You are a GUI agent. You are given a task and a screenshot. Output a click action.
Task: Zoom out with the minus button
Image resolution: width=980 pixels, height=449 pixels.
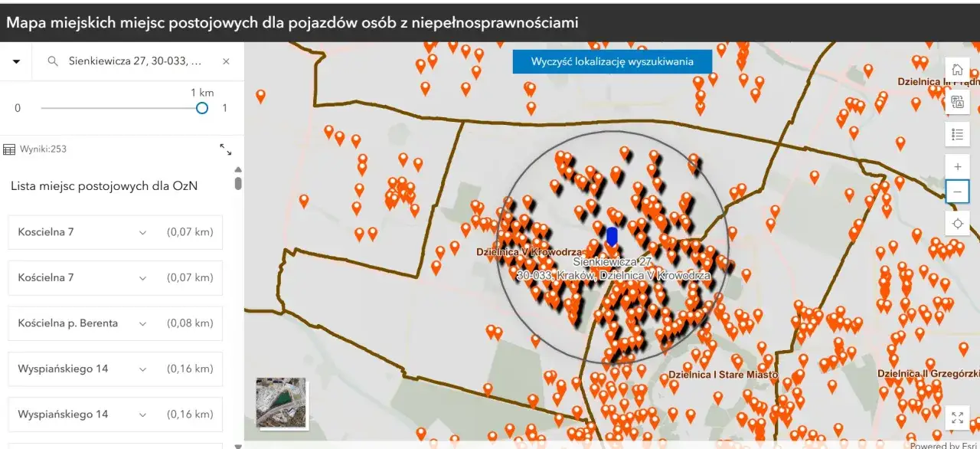tap(957, 191)
